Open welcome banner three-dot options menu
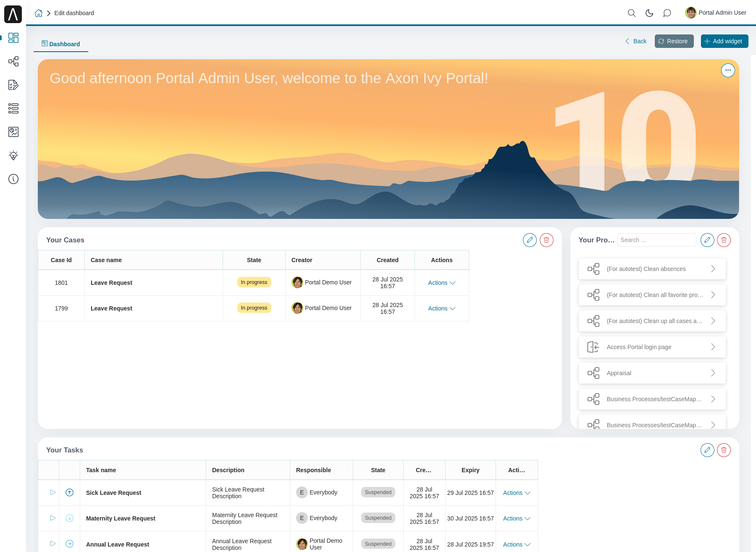Screen dimensions: 756x552 728,70
